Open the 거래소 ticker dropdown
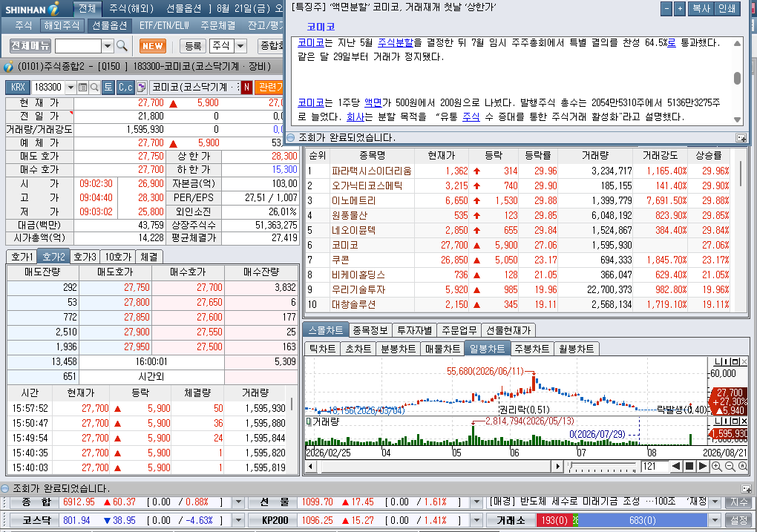The width and height of the screenshot is (757, 532). coord(715,520)
